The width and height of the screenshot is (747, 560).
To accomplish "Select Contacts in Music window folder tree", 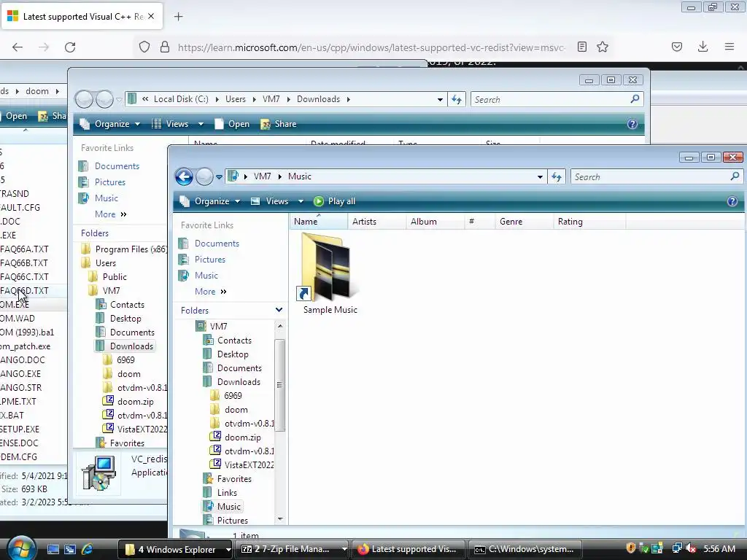I will coord(234,341).
